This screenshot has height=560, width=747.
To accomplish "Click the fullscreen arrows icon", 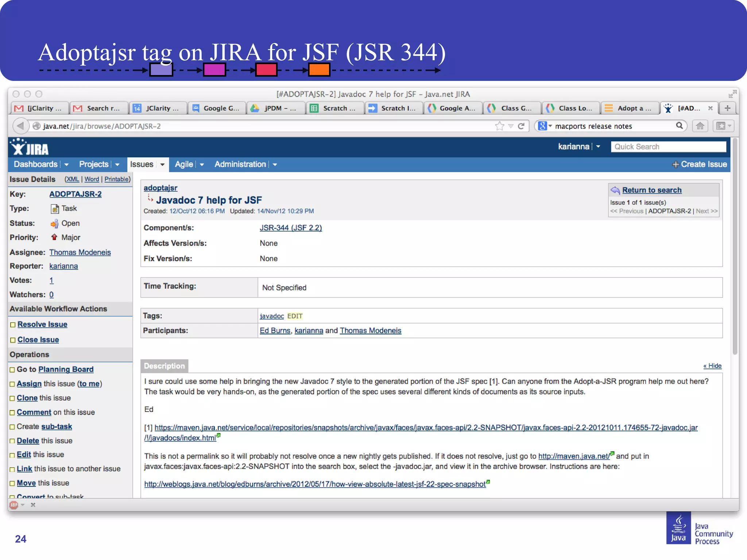I will [x=732, y=94].
